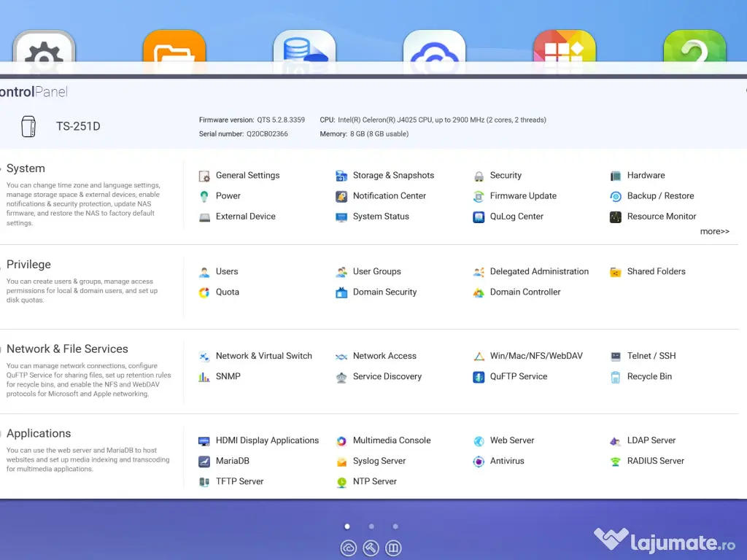Screen dimensions: 747x560
Task: Open General Settings in System section
Action: pos(247,176)
